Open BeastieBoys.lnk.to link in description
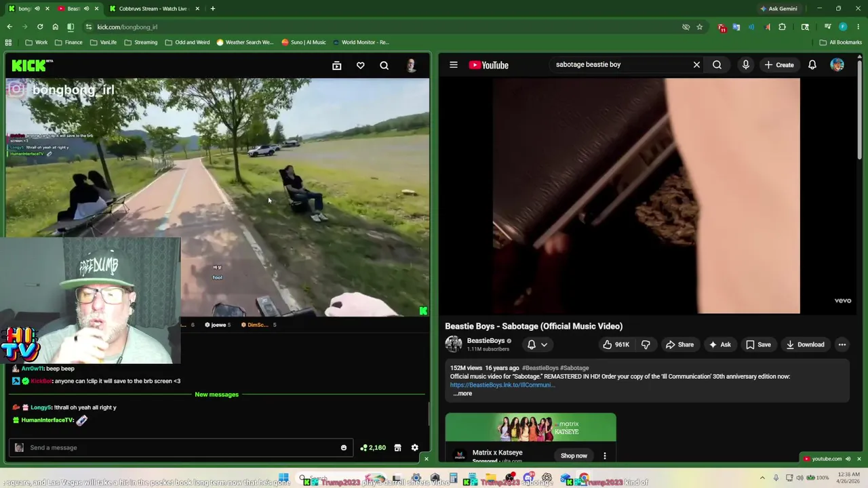This screenshot has height=488, width=868. [x=502, y=385]
